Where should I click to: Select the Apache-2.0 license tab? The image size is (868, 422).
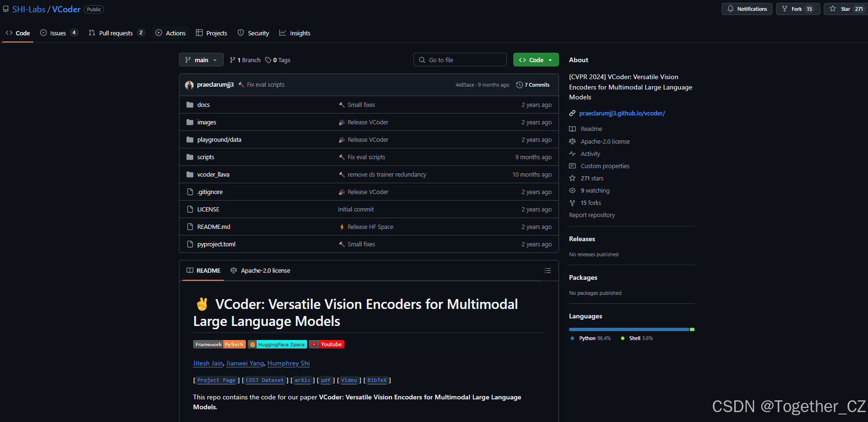click(260, 270)
